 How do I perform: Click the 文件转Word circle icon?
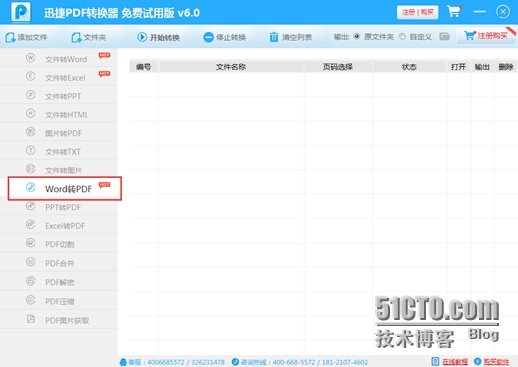coord(31,58)
